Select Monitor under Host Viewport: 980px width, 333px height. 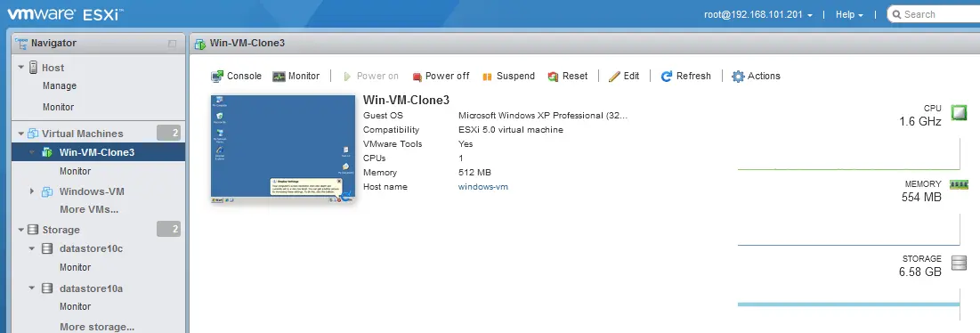tap(58, 108)
